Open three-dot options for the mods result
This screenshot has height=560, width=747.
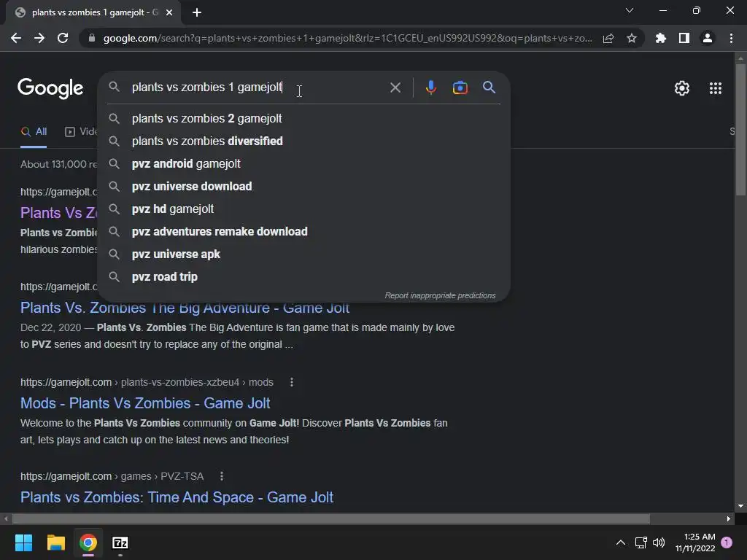(292, 382)
